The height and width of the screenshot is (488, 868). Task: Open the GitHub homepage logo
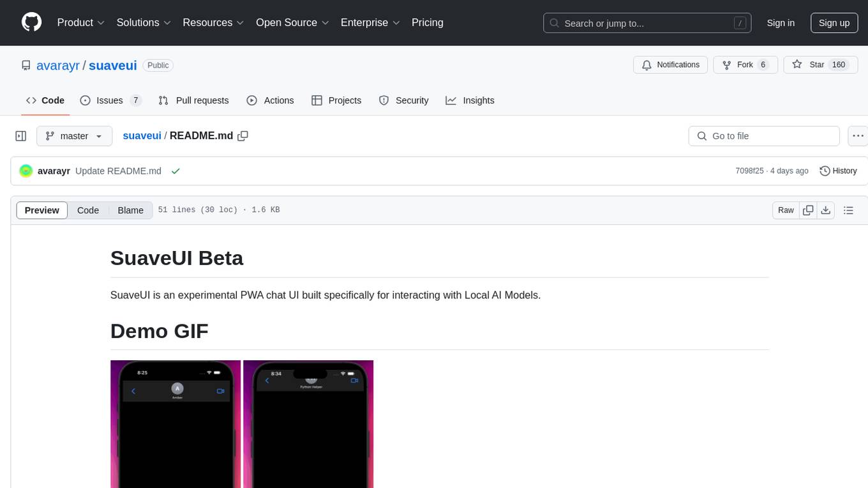[x=32, y=22]
